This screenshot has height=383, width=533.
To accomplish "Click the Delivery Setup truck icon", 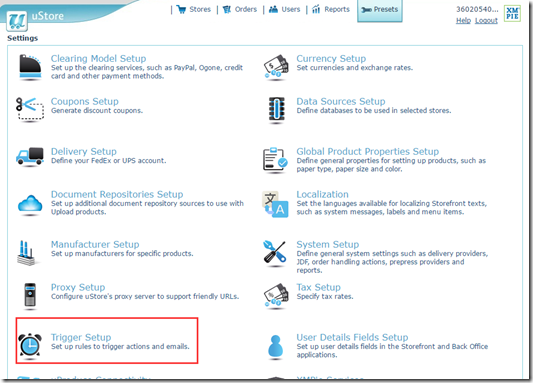I will pos(30,157).
